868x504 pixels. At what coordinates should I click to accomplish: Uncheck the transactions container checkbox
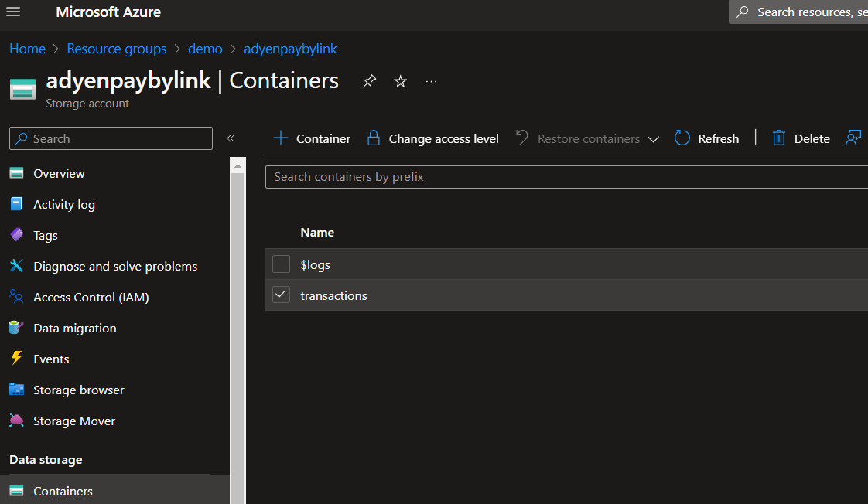(281, 295)
